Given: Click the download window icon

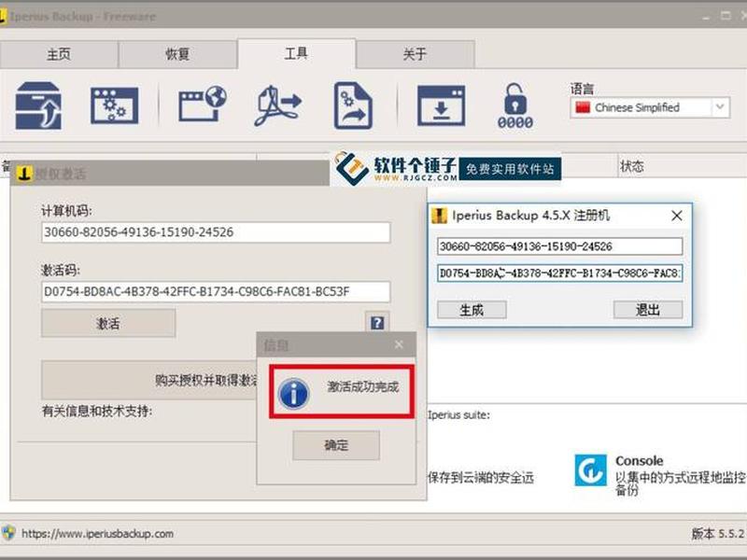Looking at the screenshot, I should tap(441, 105).
